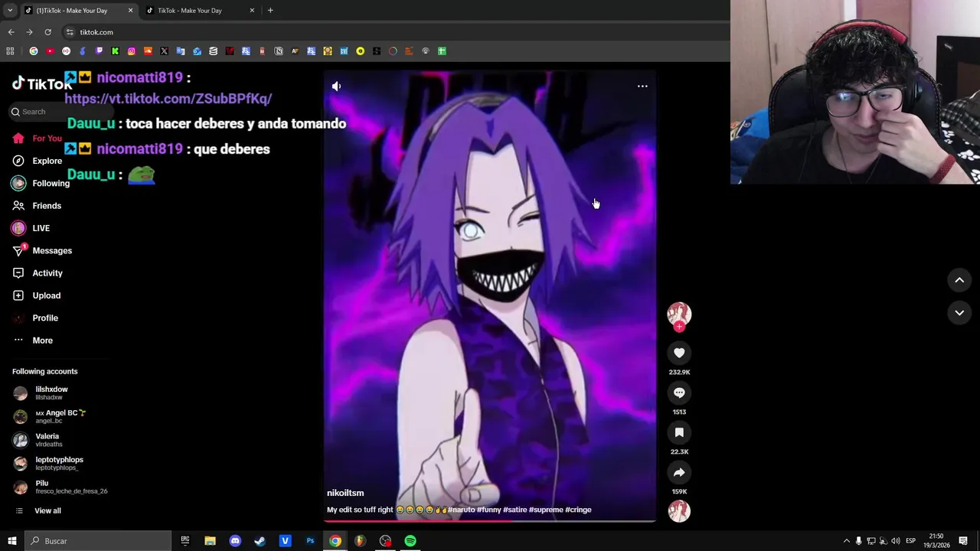Seek on the video progress bar
Image resolution: width=980 pixels, height=551 pixels.
click(490, 521)
